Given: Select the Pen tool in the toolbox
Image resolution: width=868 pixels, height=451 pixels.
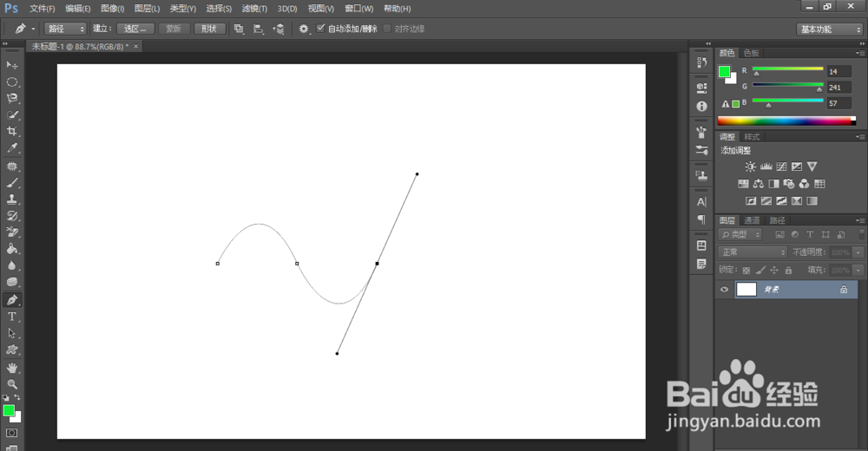Looking at the screenshot, I should (x=11, y=300).
